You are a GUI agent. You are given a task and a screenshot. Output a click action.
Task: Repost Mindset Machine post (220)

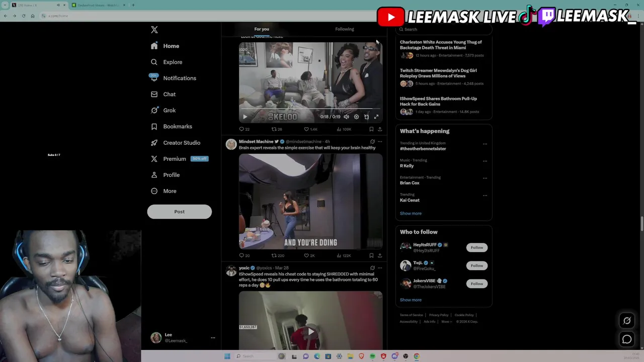click(x=278, y=255)
